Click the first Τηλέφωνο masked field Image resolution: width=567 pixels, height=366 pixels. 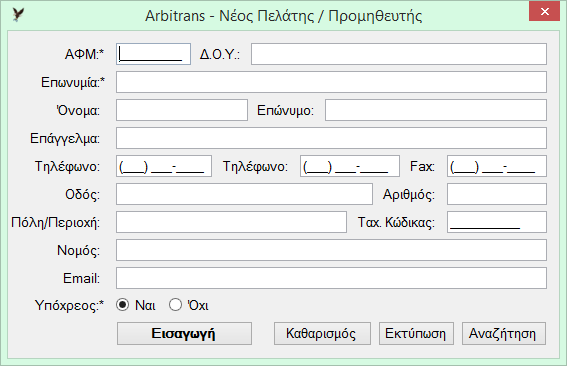164,166
